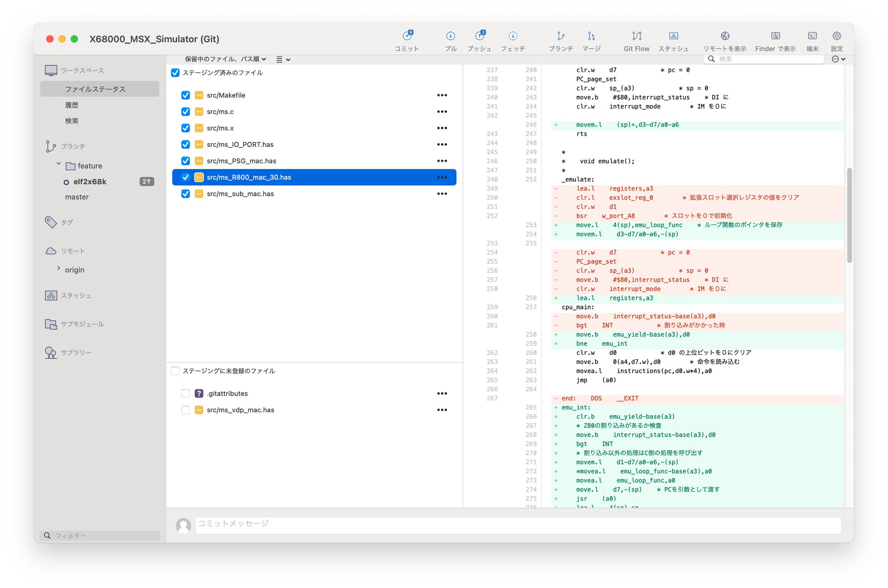Collapse the feature branch folder
The image size is (888, 588).
(59, 164)
